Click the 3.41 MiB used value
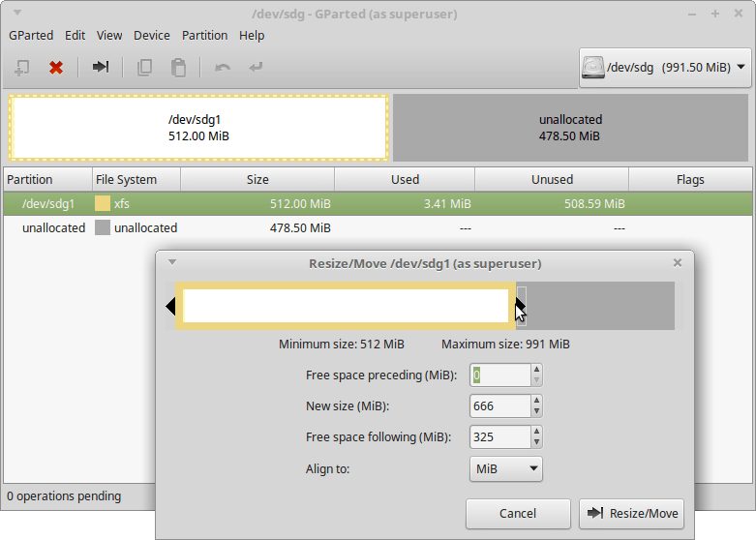 coord(447,203)
